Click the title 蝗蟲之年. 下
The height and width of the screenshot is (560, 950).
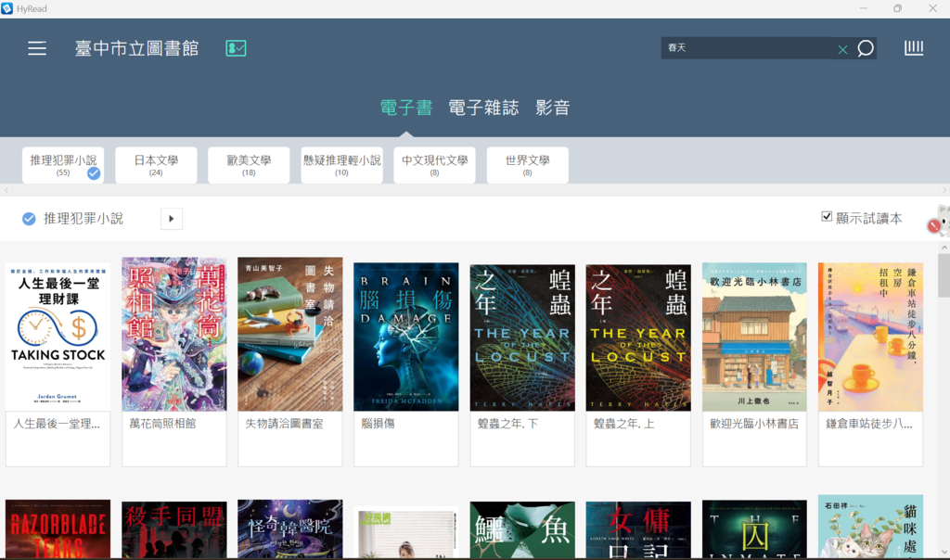pos(507,424)
